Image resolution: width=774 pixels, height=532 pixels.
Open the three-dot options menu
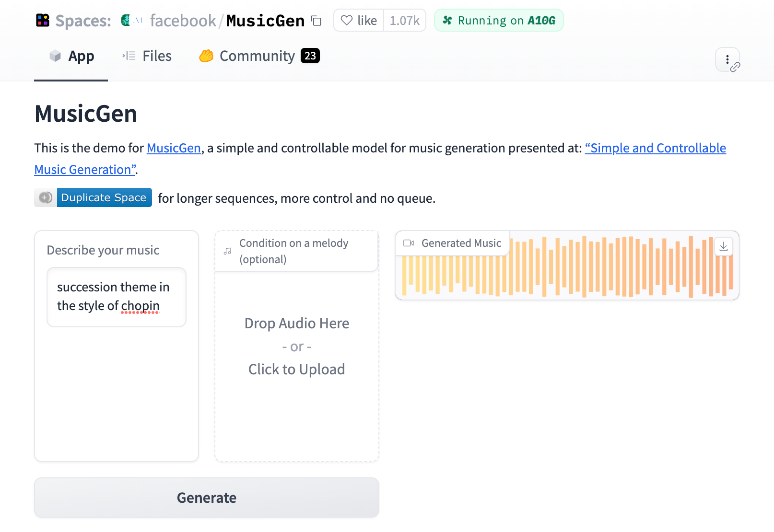[x=727, y=59]
